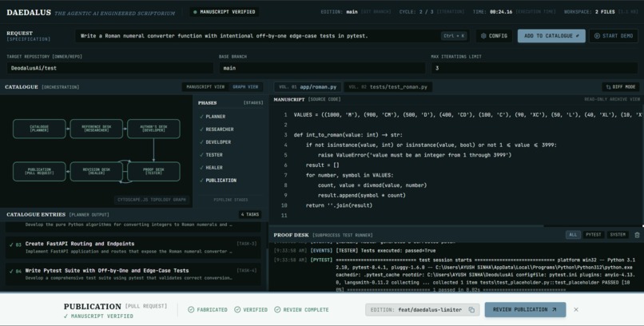Click the CYTOSCAPE.JS TOPOLOGY GRAPH label
The width and height of the screenshot is (644, 326).
coord(152,200)
